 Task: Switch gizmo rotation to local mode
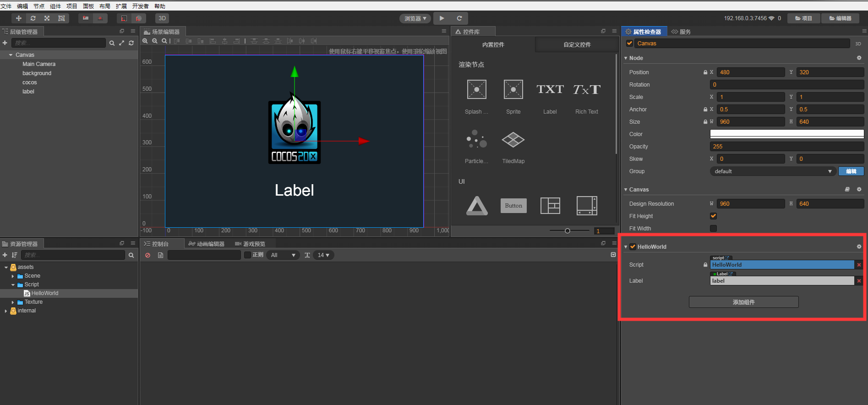point(124,18)
